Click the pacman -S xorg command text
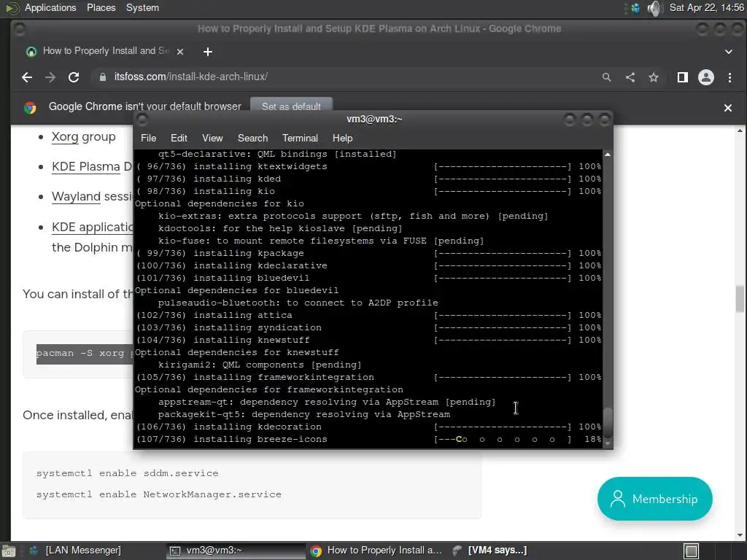The height and width of the screenshot is (560, 747). click(85, 354)
